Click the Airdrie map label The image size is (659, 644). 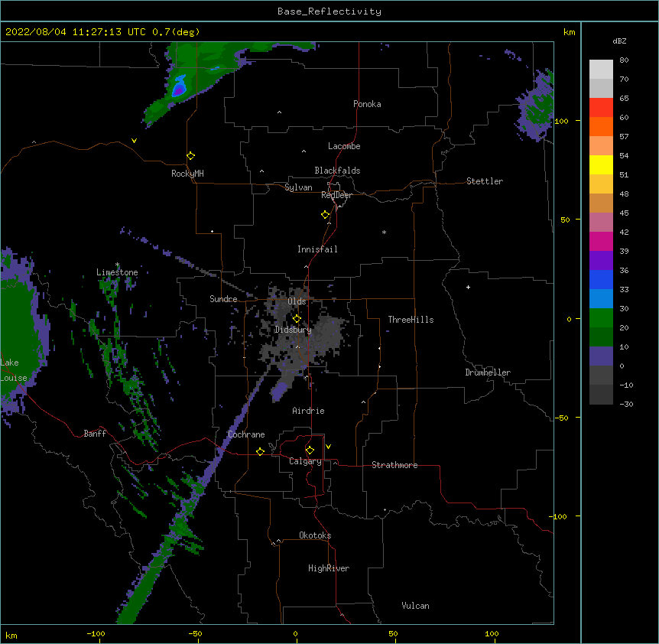[308, 411]
